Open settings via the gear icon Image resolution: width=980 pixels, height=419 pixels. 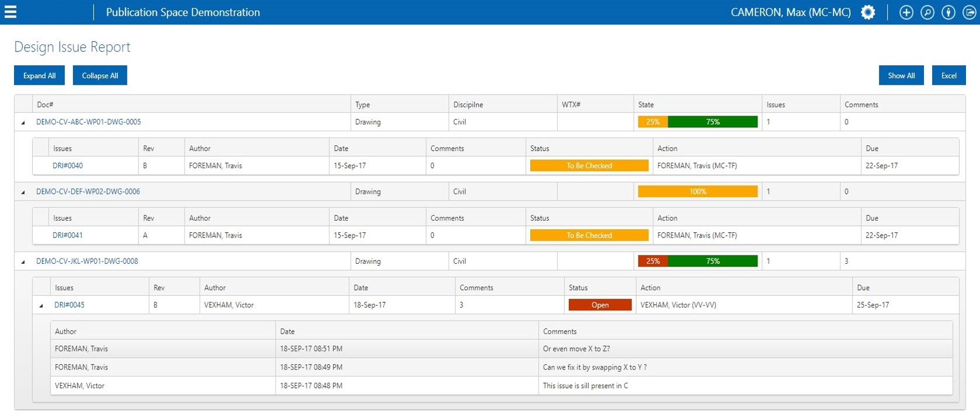pos(868,12)
